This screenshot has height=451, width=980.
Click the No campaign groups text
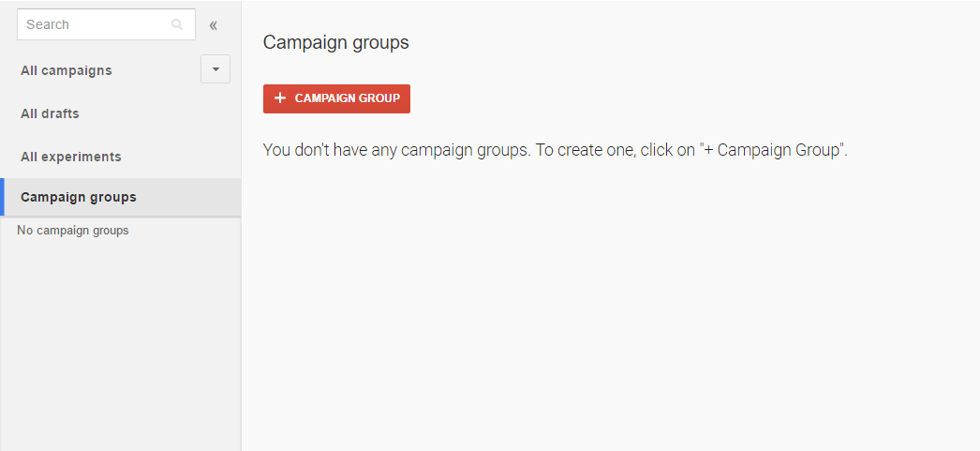[72, 231]
